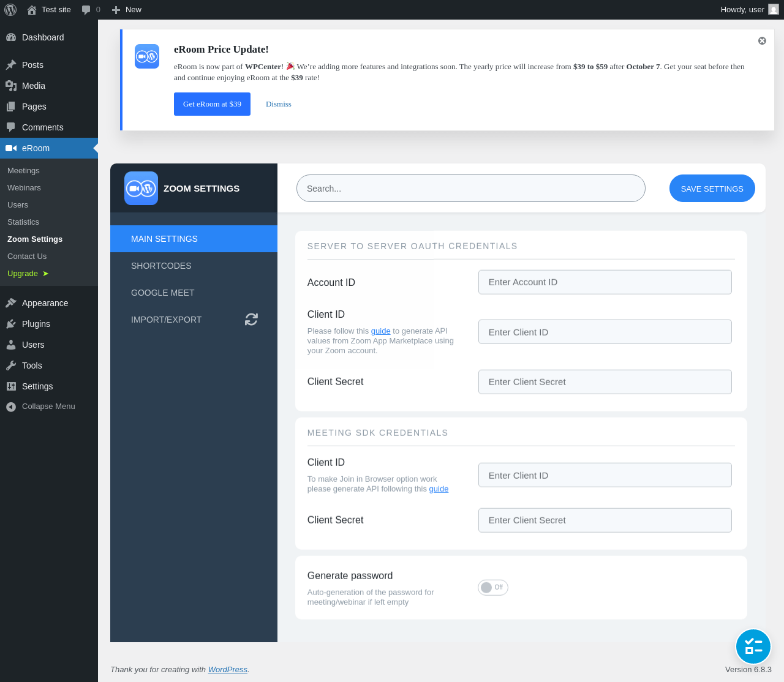Click the Collapse Menu arrow icon
Viewport: 784px width, 682px height.
(x=11, y=407)
